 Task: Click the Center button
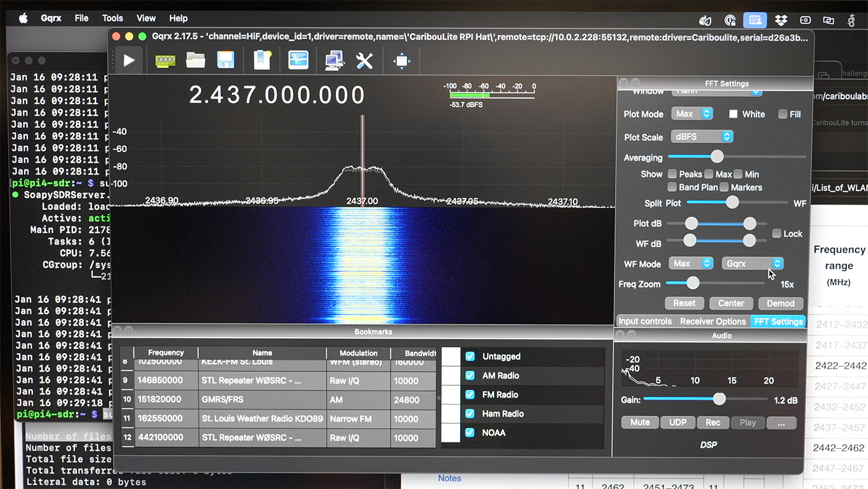point(731,303)
